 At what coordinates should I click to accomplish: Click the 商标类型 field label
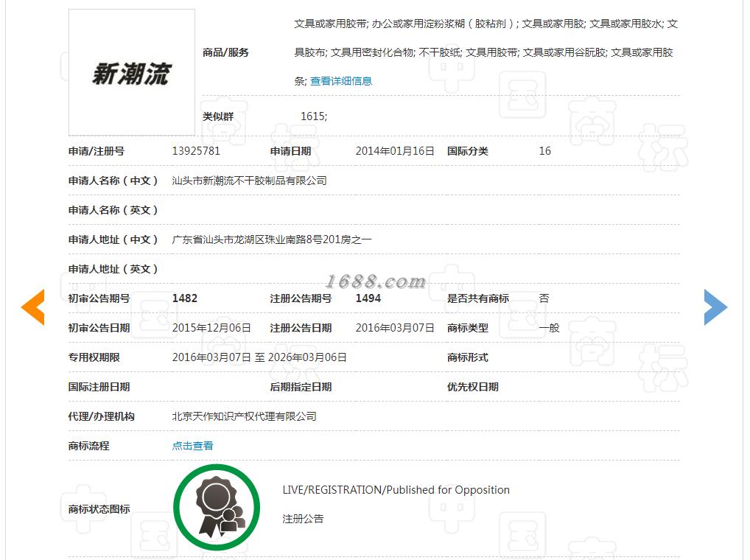[x=468, y=328]
